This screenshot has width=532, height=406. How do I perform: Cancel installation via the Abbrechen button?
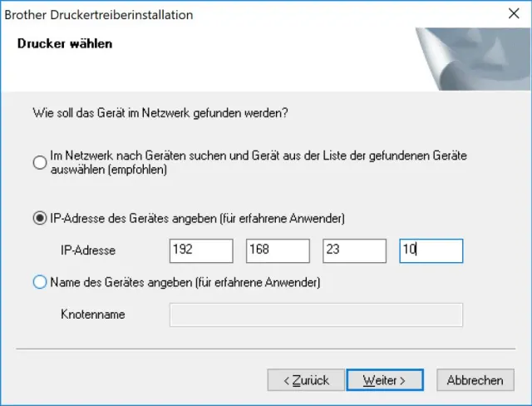475,380
